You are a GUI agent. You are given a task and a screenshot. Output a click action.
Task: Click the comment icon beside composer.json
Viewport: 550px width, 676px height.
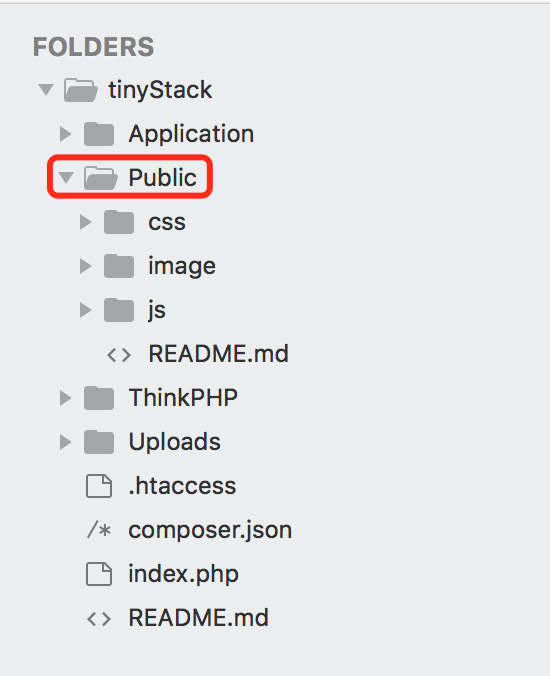(99, 530)
